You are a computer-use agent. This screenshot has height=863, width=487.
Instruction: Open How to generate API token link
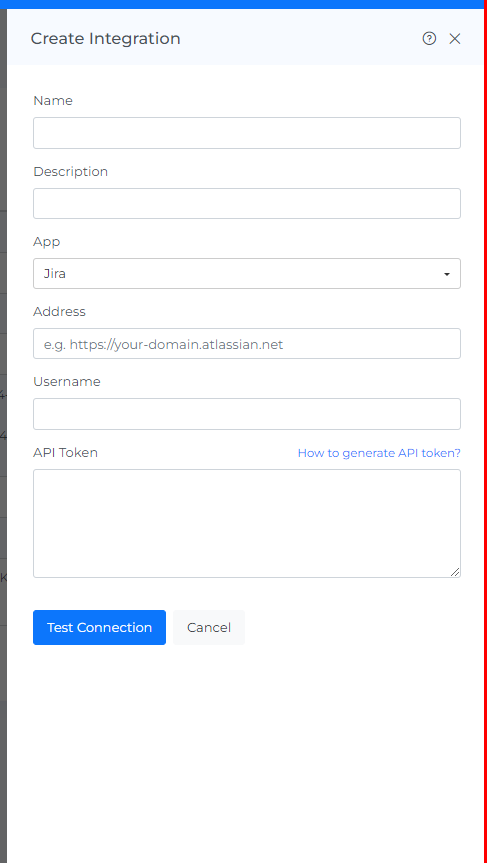(x=379, y=453)
